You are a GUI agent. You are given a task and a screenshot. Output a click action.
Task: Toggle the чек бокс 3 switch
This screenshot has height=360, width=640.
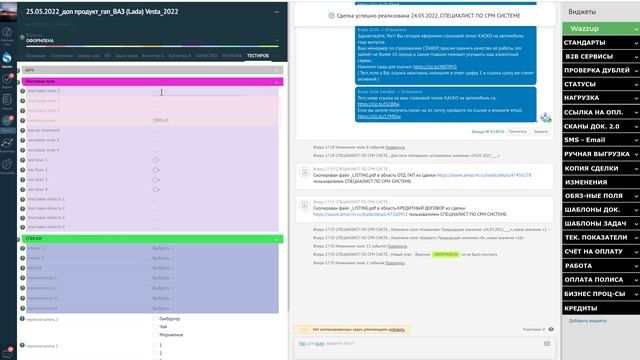[156, 180]
